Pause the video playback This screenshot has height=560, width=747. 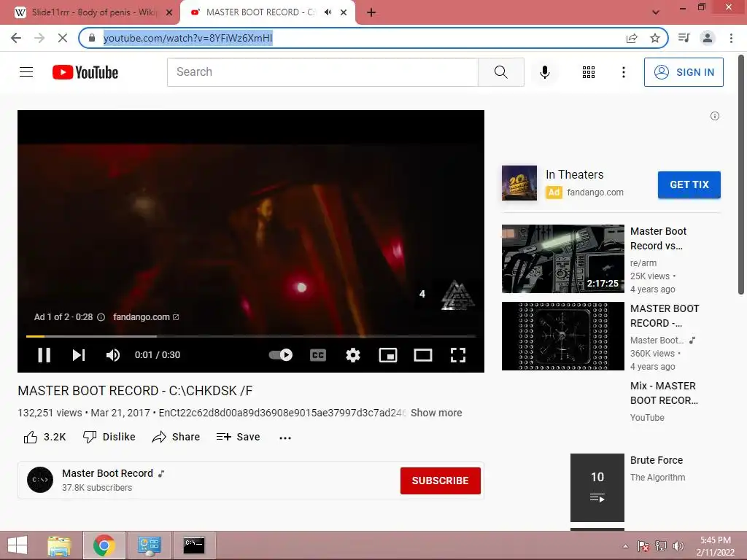tap(44, 355)
